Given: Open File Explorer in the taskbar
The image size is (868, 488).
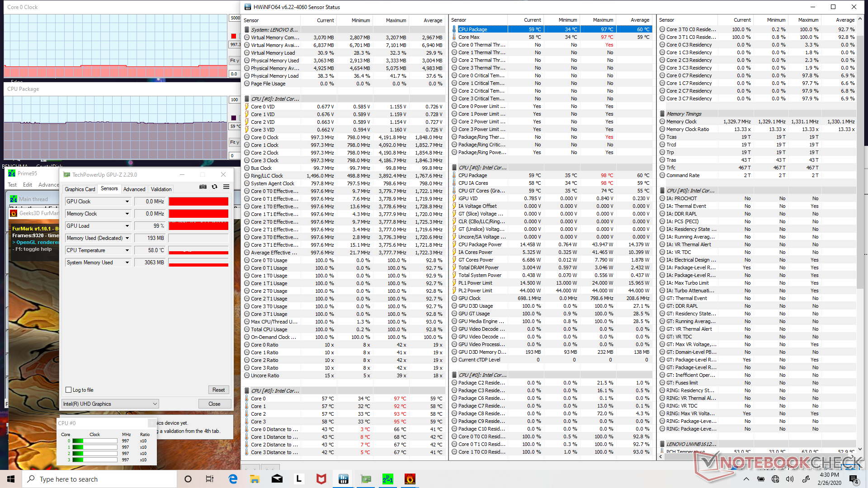Looking at the screenshot, I should point(255,479).
